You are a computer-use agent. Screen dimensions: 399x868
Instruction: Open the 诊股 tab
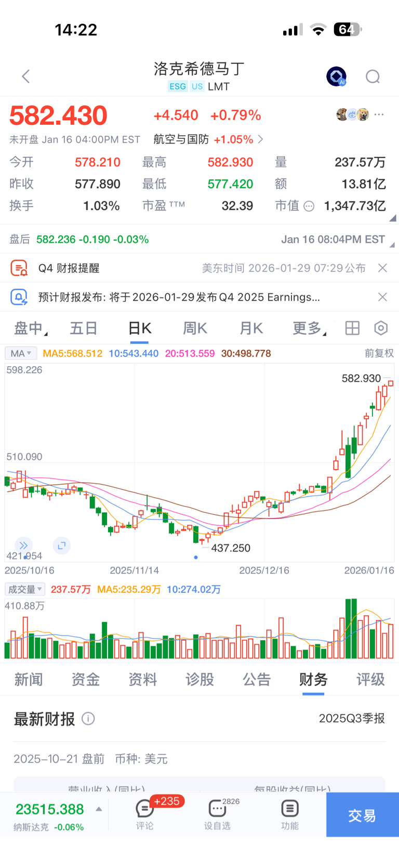pyautogui.click(x=200, y=679)
